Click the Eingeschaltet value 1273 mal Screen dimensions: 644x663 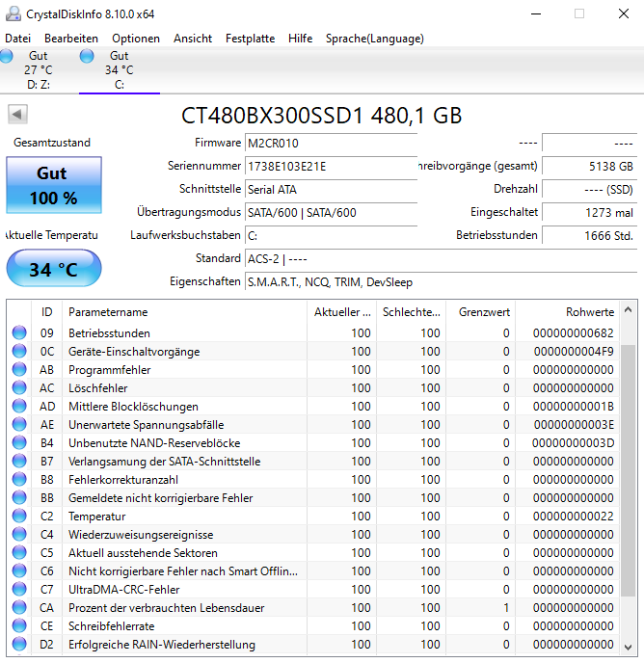[x=589, y=212]
